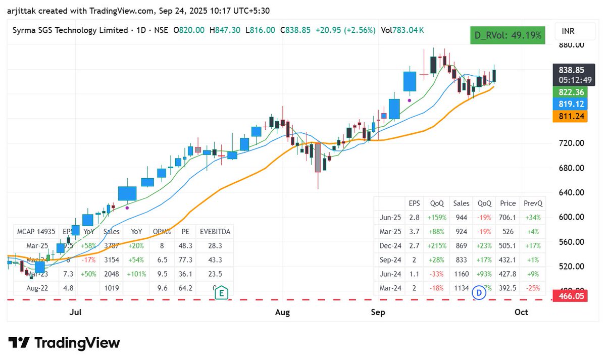Image resolution: width=606 pixels, height=364 pixels.
Task: Click the 392.5 price value
Action: pos(508,288)
